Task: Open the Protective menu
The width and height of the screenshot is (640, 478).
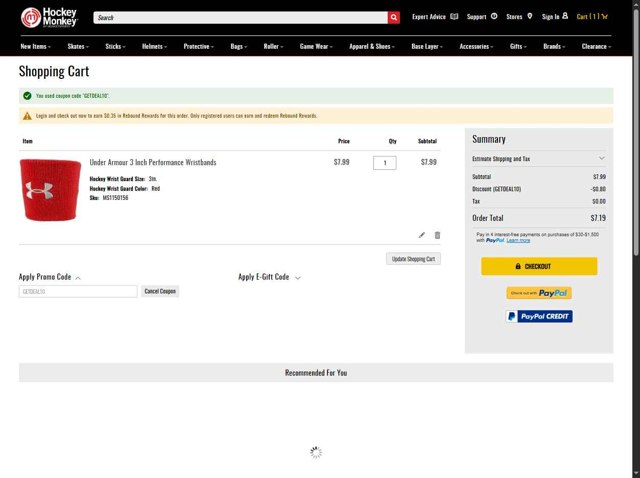Action: pos(198,47)
